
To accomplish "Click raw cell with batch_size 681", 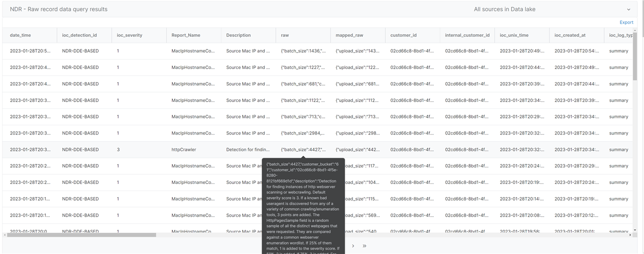I will coord(303,84).
